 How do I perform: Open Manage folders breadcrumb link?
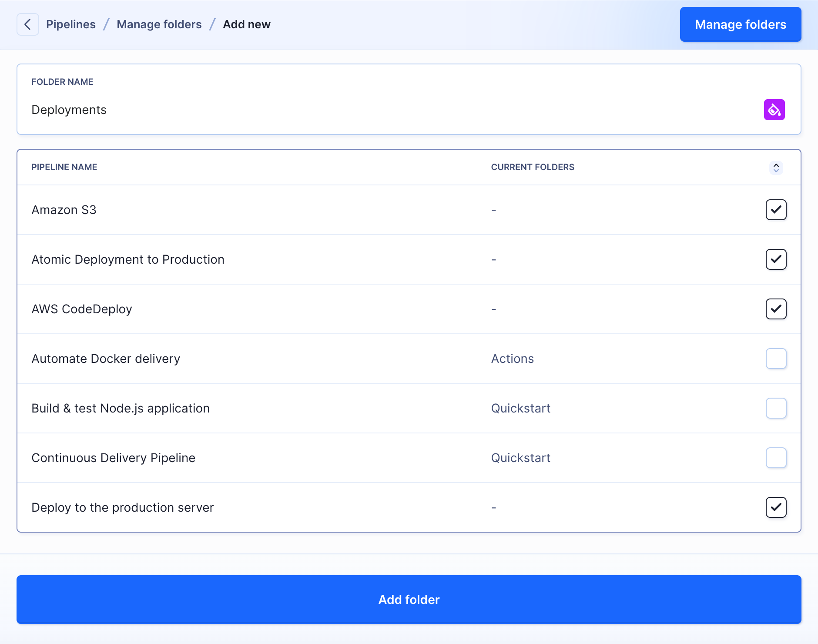click(159, 24)
